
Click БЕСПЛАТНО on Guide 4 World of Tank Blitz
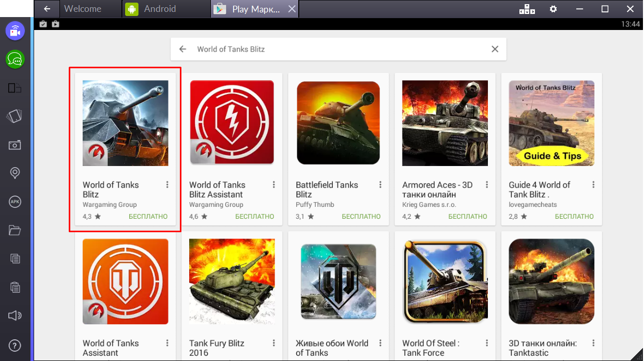pos(574,217)
